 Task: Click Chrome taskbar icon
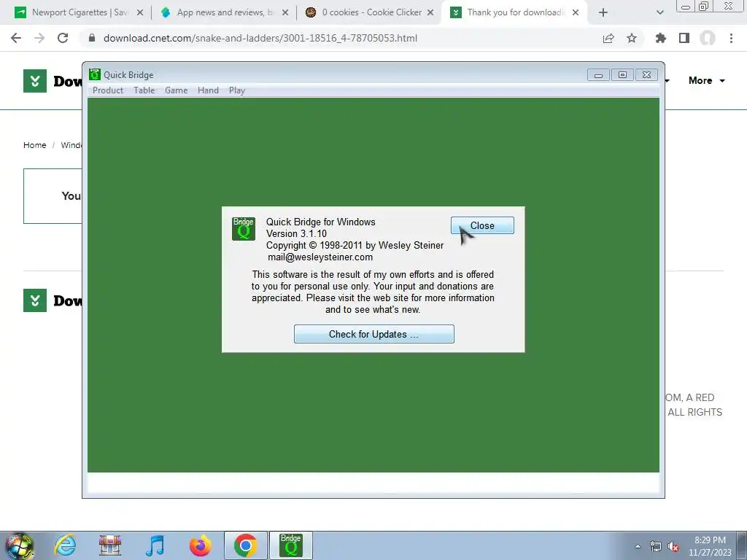[245, 545]
